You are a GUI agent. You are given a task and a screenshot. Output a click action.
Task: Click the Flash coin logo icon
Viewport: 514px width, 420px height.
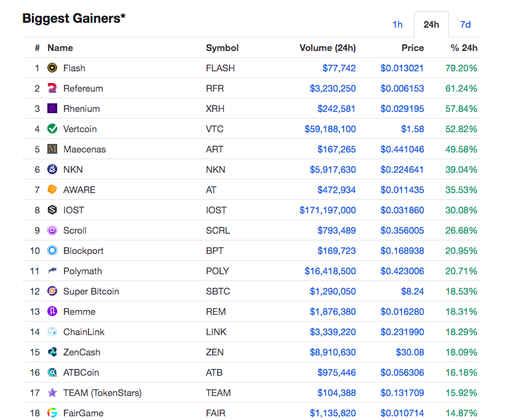(x=52, y=68)
